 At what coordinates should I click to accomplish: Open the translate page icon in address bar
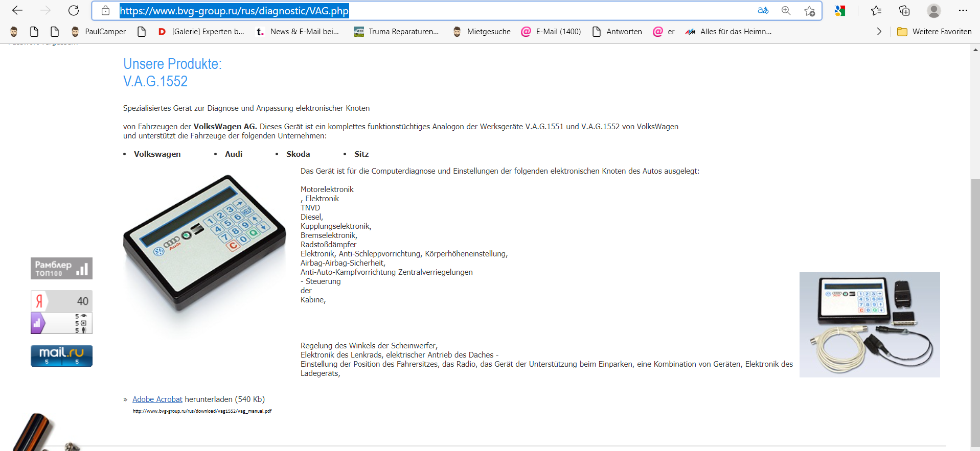coord(763,11)
